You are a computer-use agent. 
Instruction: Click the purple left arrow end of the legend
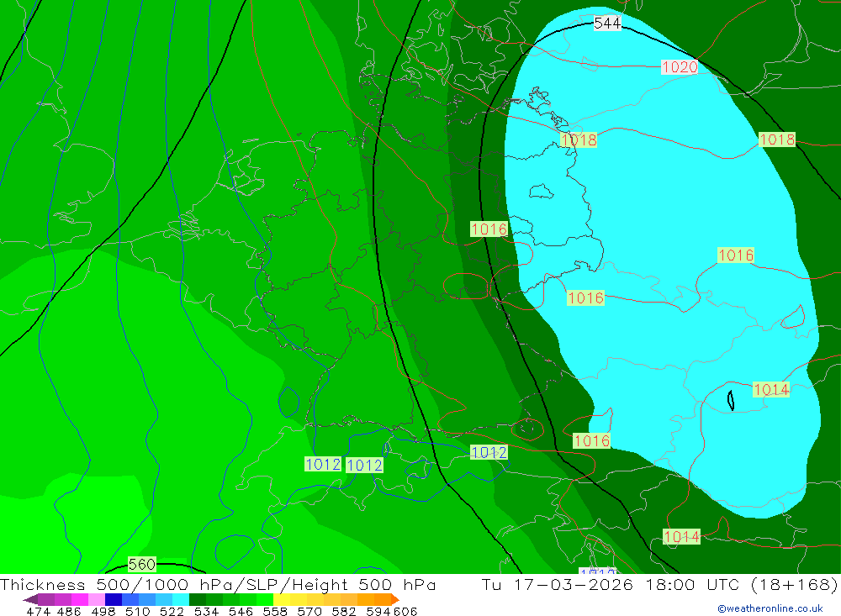click(30, 599)
